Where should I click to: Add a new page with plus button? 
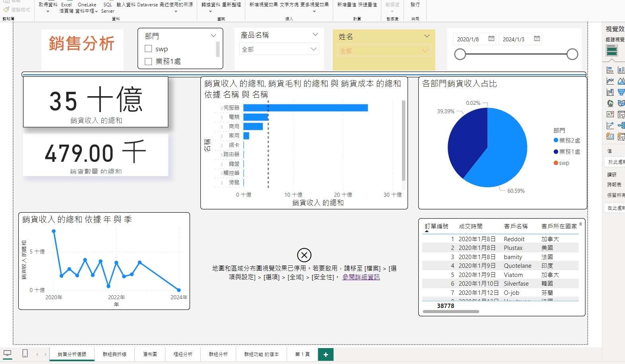(326, 354)
